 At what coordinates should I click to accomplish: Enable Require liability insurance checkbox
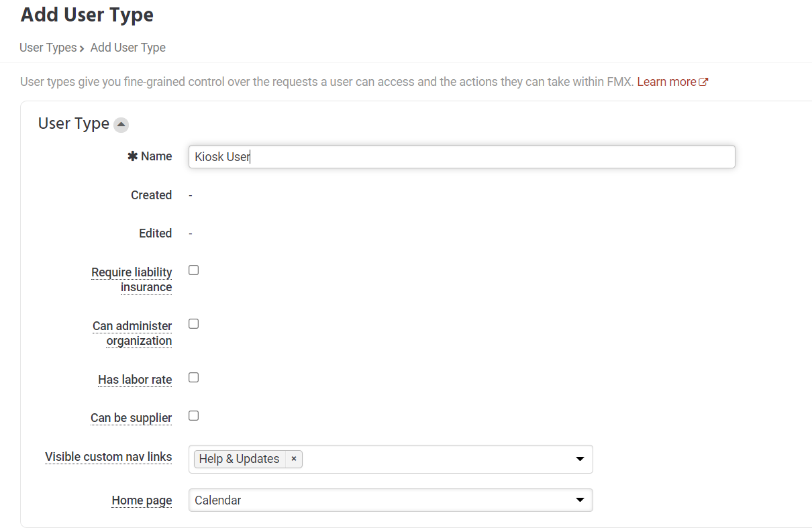click(x=194, y=270)
